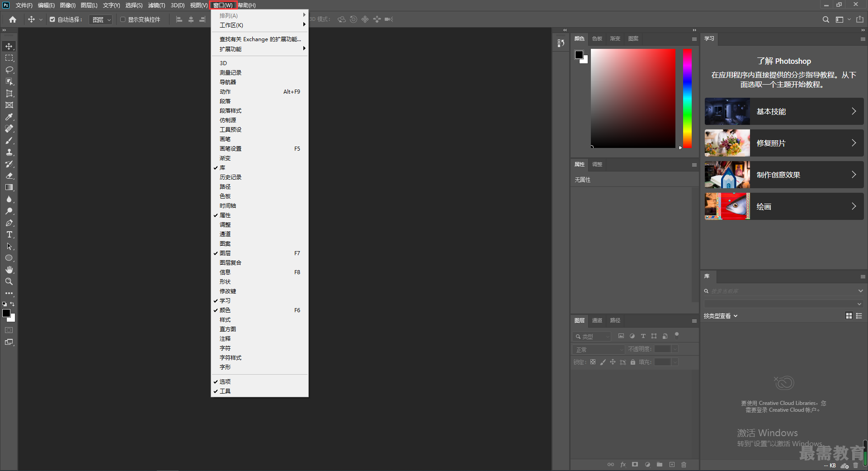The image size is (868, 471).
Task: Click the delete layer trash icon
Action: [x=684, y=465]
